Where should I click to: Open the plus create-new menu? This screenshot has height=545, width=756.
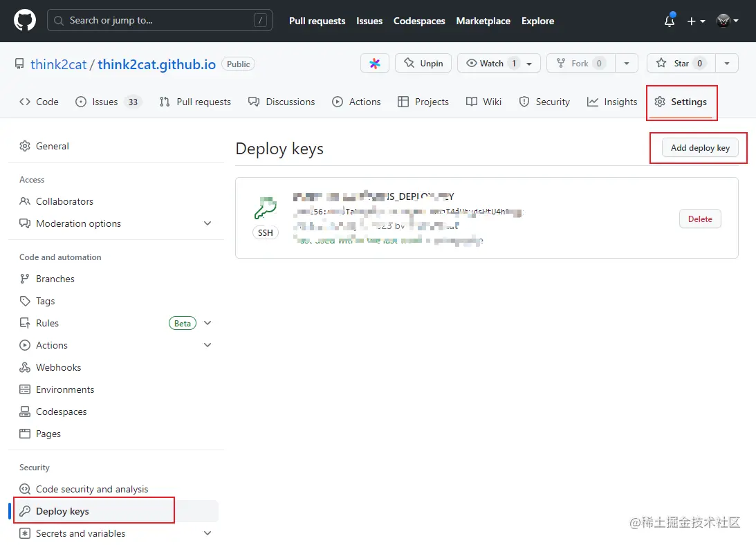[x=696, y=21]
